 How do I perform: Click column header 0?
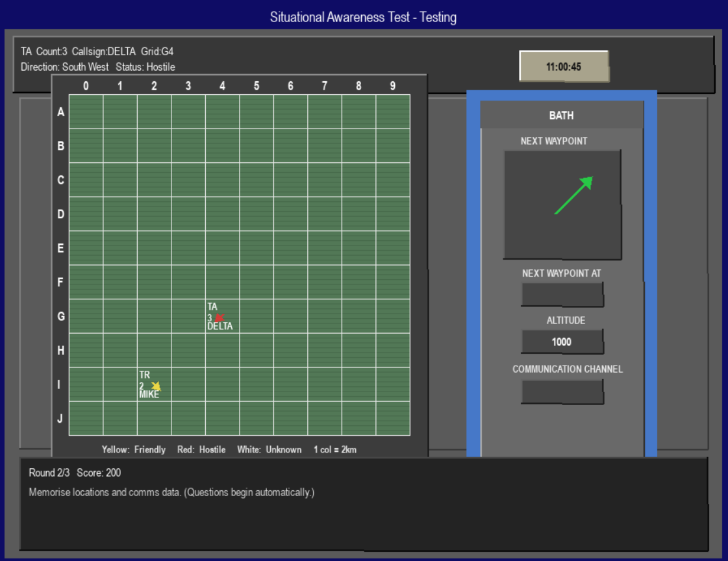(86, 86)
